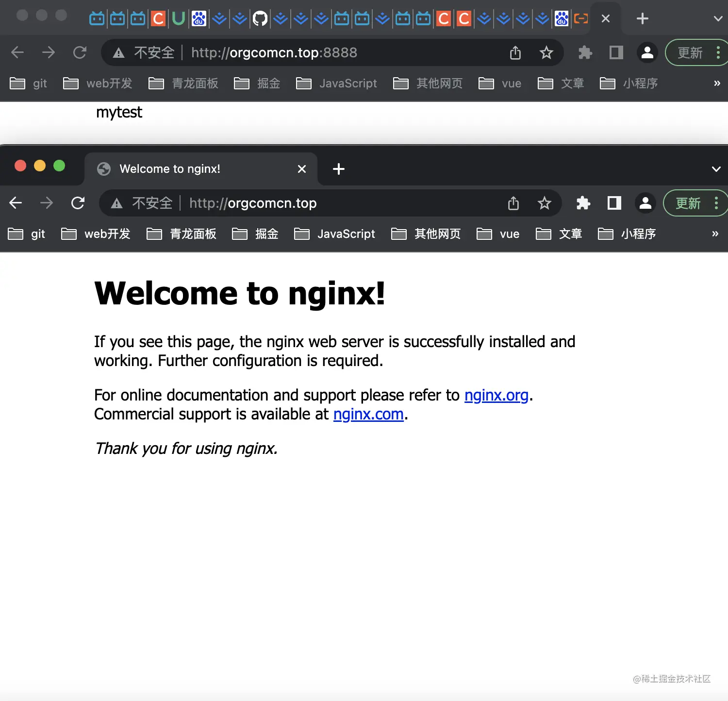Open git bookmark folder in :8888 window
The height and width of the screenshot is (701, 728).
click(29, 83)
